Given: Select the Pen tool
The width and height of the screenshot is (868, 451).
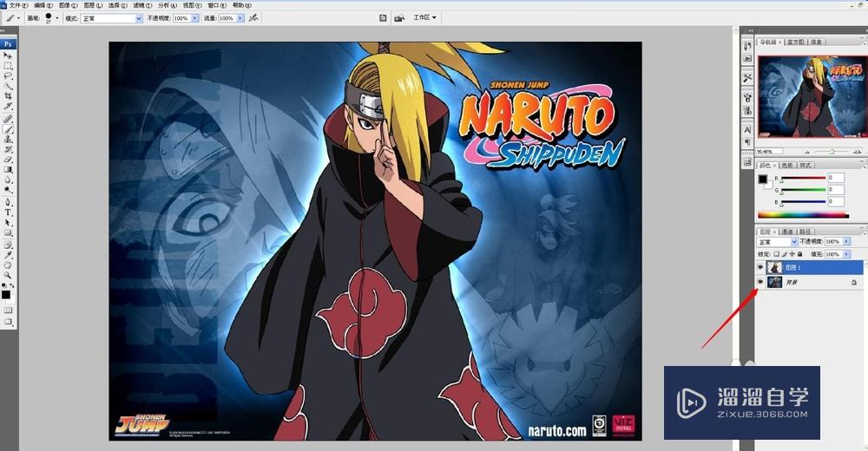Looking at the screenshot, I should pos(7,203).
